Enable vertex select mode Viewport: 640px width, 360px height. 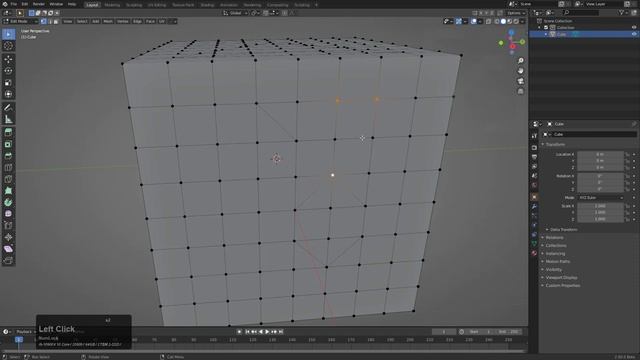(44, 21)
